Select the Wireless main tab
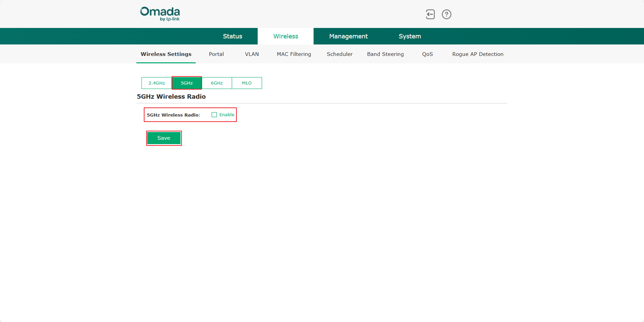The height and width of the screenshot is (322, 644). [285, 36]
